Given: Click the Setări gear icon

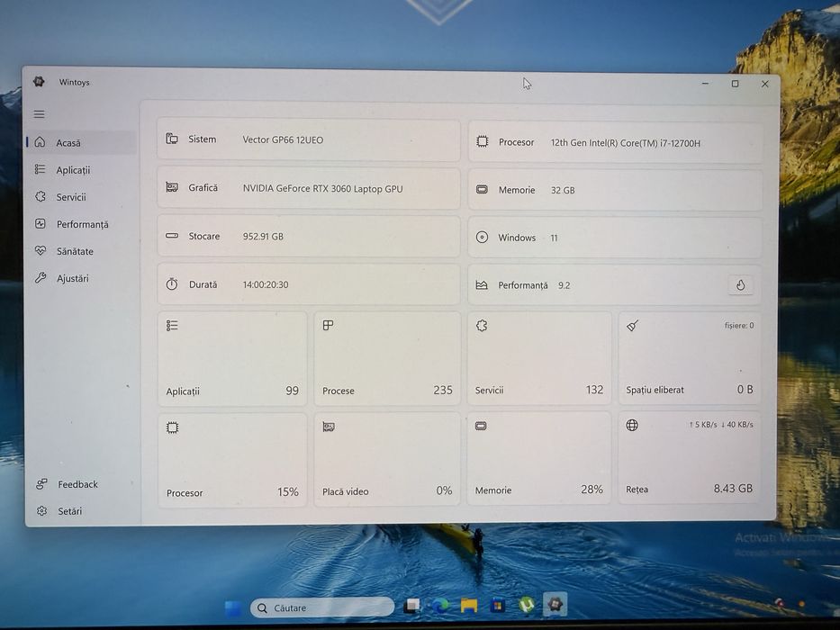Looking at the screenshot, I should 41,511.
